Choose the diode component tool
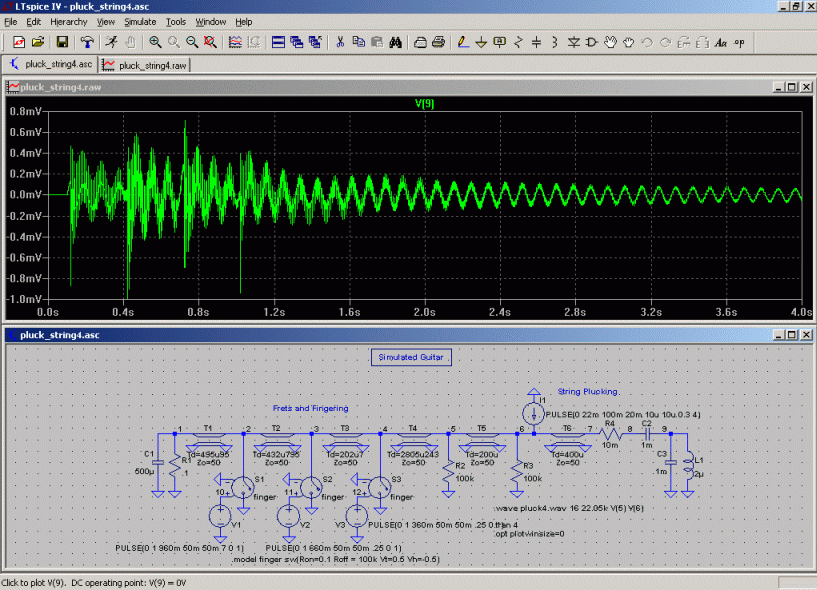Viewport: 817px width, 590px height. click(574, 42)
